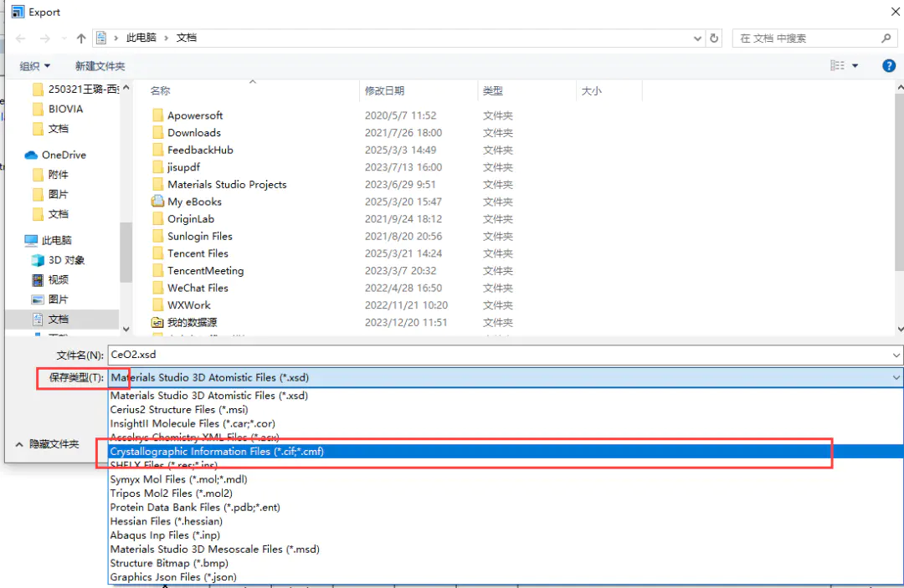The height and width of the screenshot is (588, 904).
Task: Select the Tencent Files folder icon
Action: click(x=157, y=253)
